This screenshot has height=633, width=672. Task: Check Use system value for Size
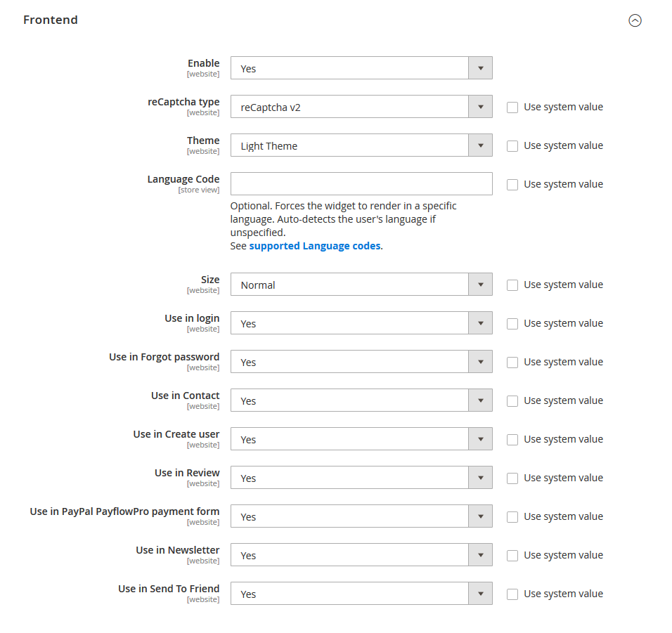[x=512, y=285]
